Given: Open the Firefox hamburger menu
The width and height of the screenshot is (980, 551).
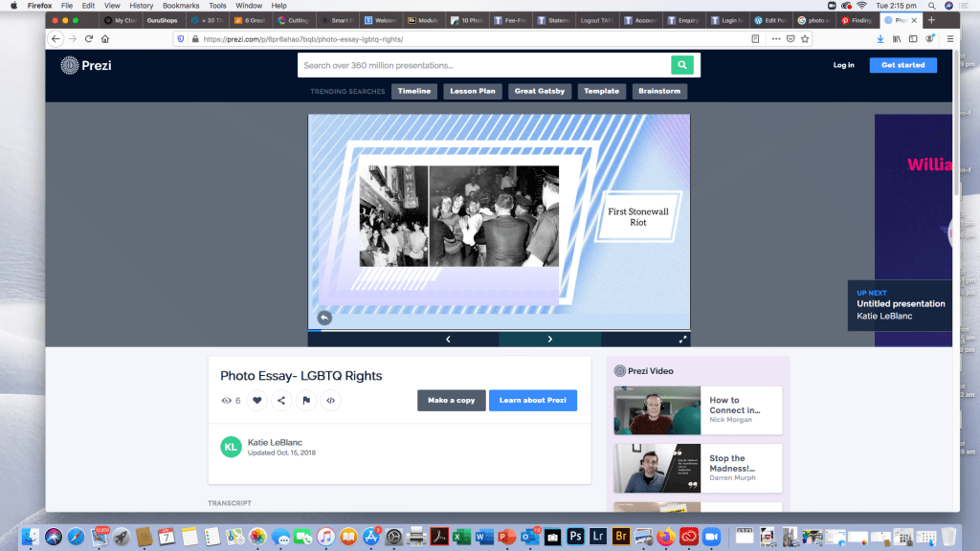Looking at the screenshot, I should (949, 39).
